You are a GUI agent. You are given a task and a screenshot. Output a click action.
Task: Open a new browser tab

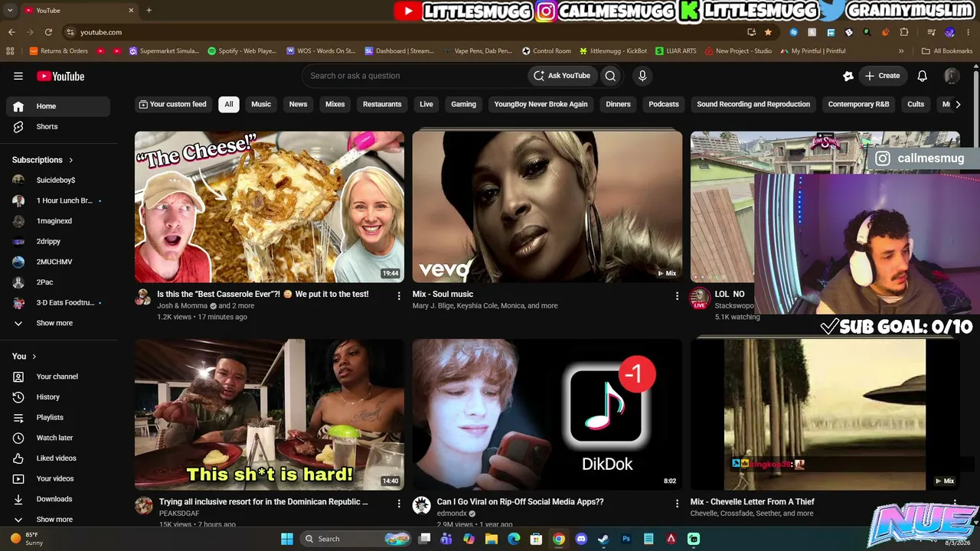click(x=149, y=10)
